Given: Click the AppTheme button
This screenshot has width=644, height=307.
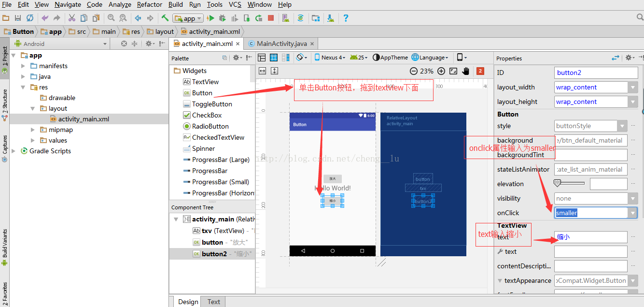Looking at the screenshot, I should (x=390, y=58).
